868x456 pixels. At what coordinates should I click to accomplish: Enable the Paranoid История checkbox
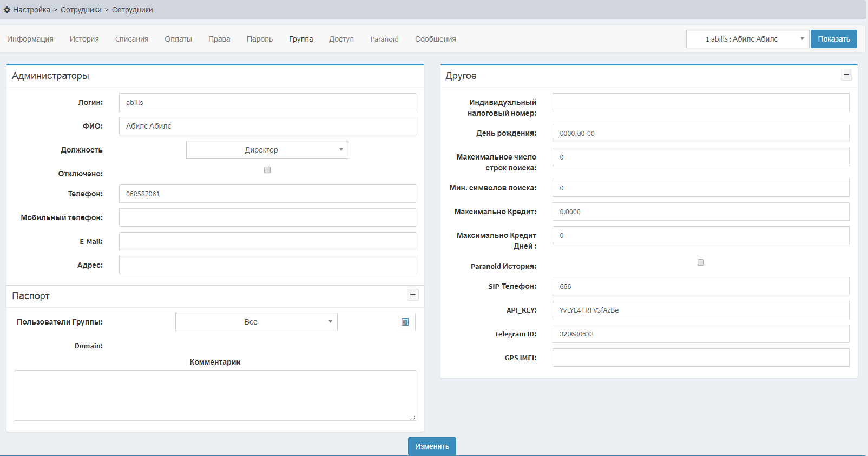[701, 262]
